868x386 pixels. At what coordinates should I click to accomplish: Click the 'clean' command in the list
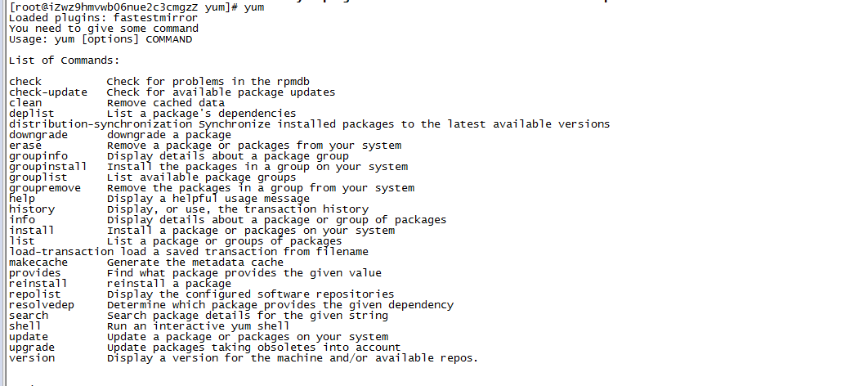[25, 103]
